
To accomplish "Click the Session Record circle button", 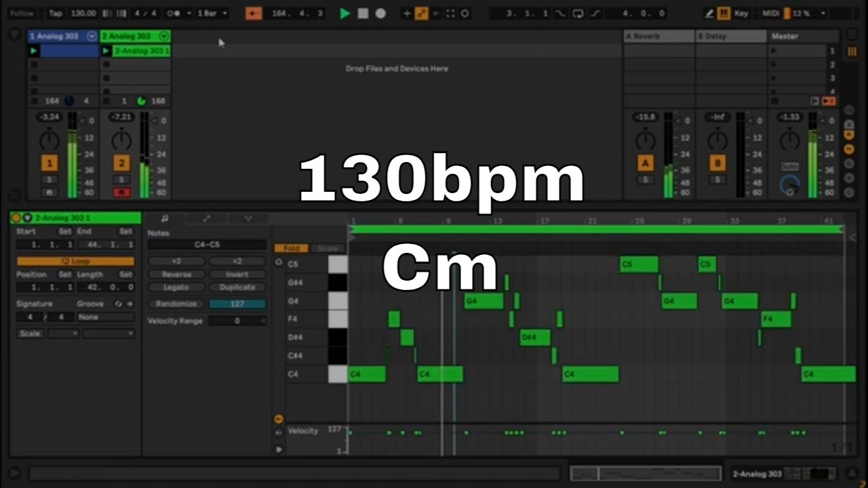I will [465, 14].
